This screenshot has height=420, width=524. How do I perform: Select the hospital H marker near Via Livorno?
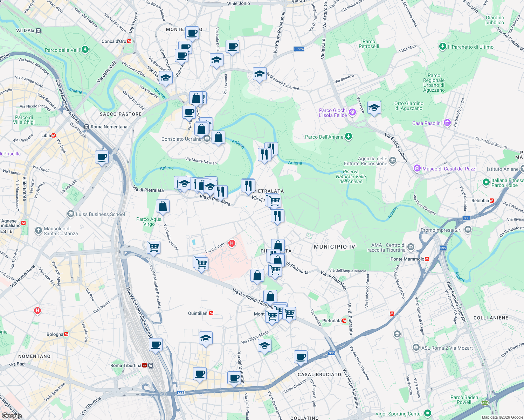pyautogui.click(x=37, y=310)
